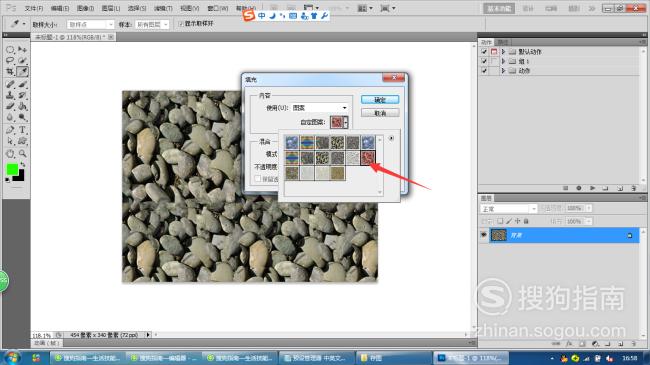Select the Quick Selection tool
Image resolution: width=650 pixels, height=365 pixels.
[x=22, y=61]
